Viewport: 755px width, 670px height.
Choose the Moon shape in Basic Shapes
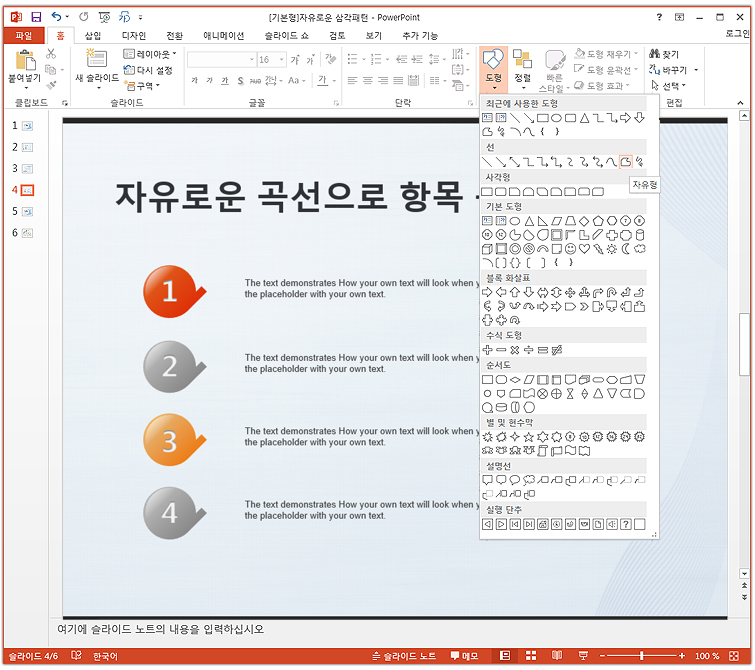coord(625,249)
